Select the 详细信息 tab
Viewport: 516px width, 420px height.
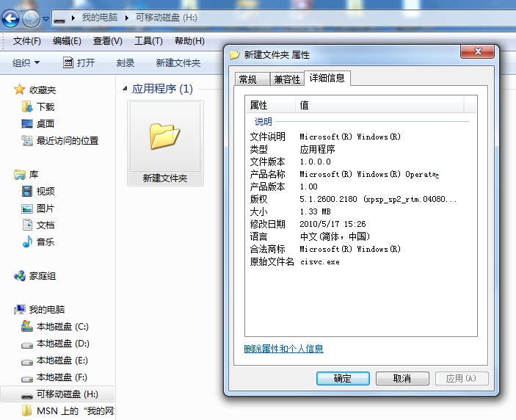(327, 78)
